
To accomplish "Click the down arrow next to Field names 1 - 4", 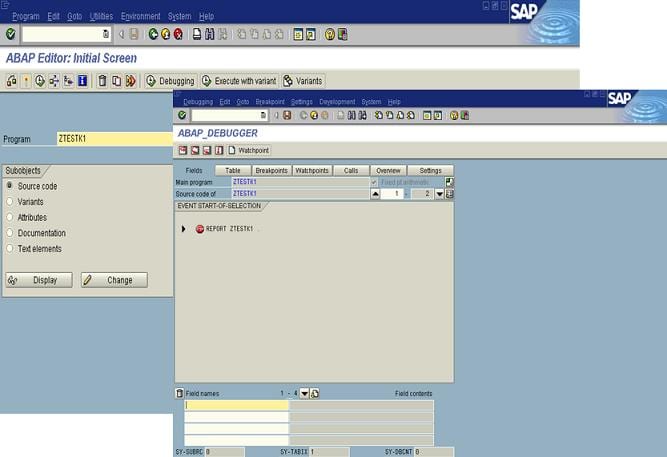I will (305, 394).
